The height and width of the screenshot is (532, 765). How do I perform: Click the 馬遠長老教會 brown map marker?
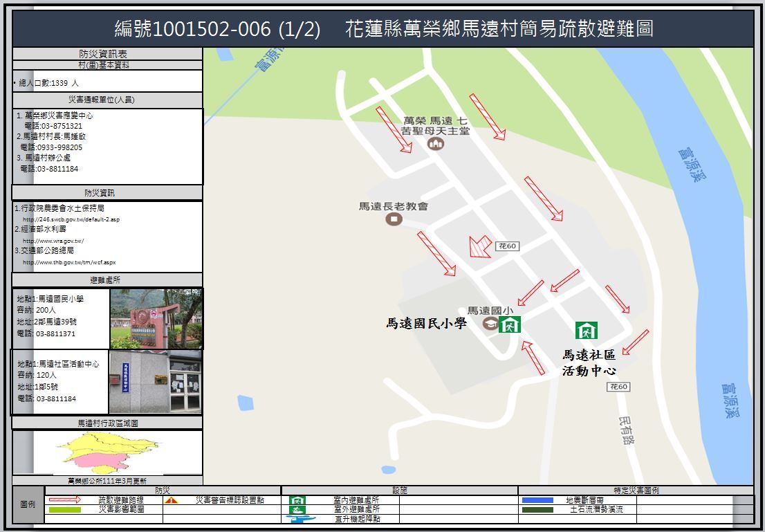tap(394, 219)
